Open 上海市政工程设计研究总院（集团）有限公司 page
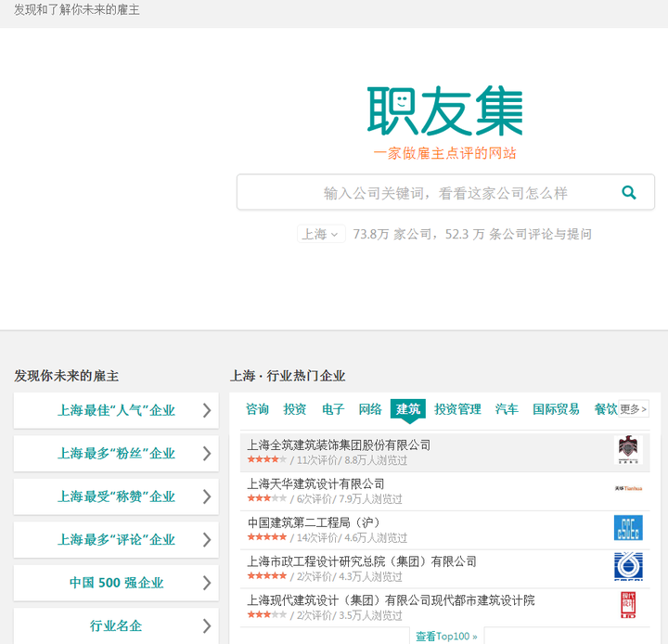668x644 pixels. point(362,561)
